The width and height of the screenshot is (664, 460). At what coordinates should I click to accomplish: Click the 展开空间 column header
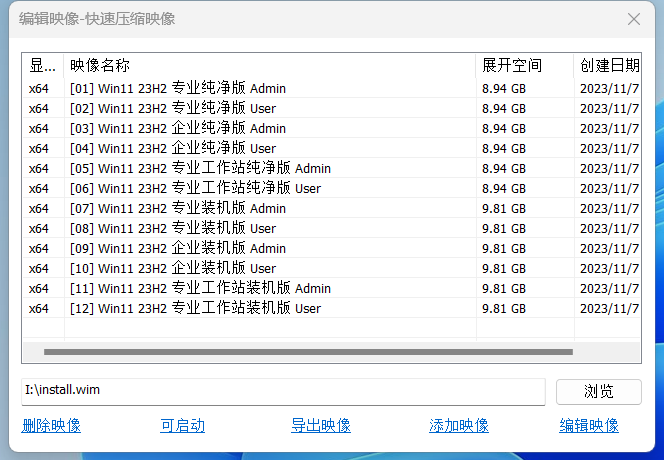(x=525, y=66)
